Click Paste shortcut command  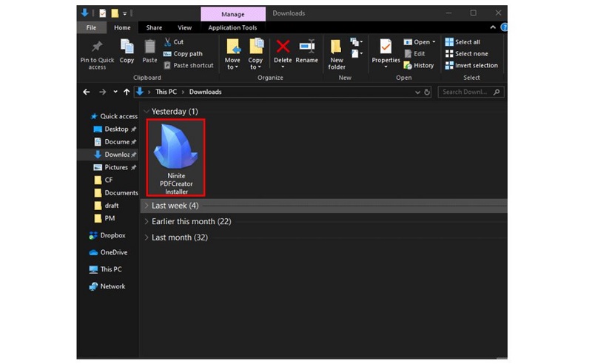pos(189,65)
